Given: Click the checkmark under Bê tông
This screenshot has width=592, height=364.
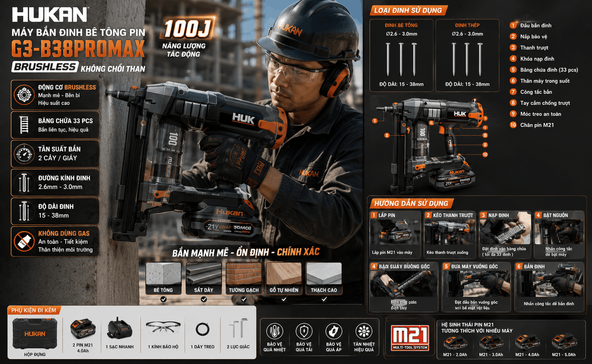Looking at the screenshot, I should coord(164,299).
